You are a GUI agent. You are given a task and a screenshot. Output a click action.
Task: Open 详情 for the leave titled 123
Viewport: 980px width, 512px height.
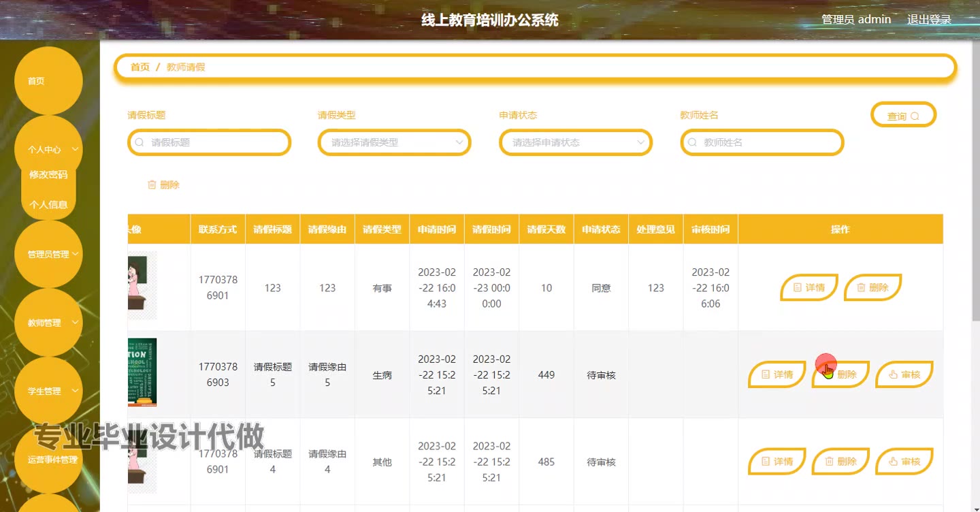808,287
